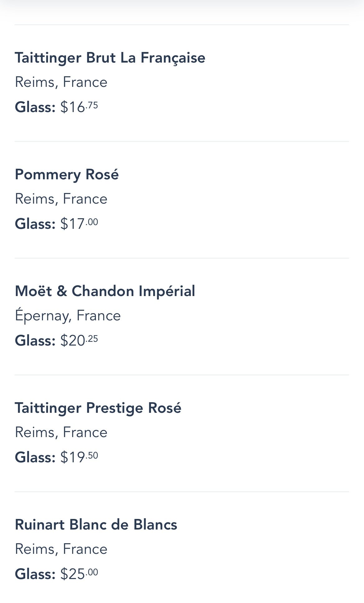The image size is (364, 603).
Task: Click the Glass label for Taittinger Brut
Action: (35, 107)
